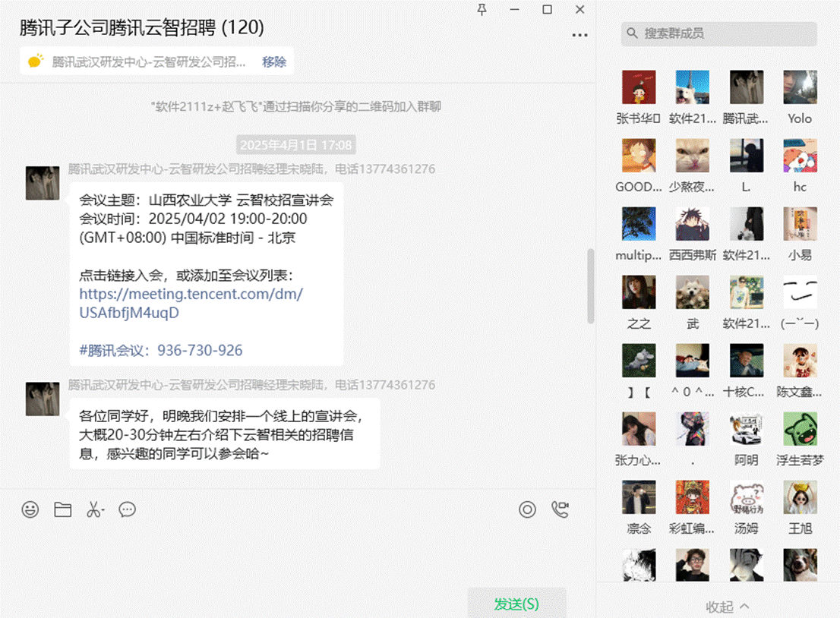Start a voice call
The height and width of the screenshot is (618, 840).
pyautogui.click(x=560, y=509)
